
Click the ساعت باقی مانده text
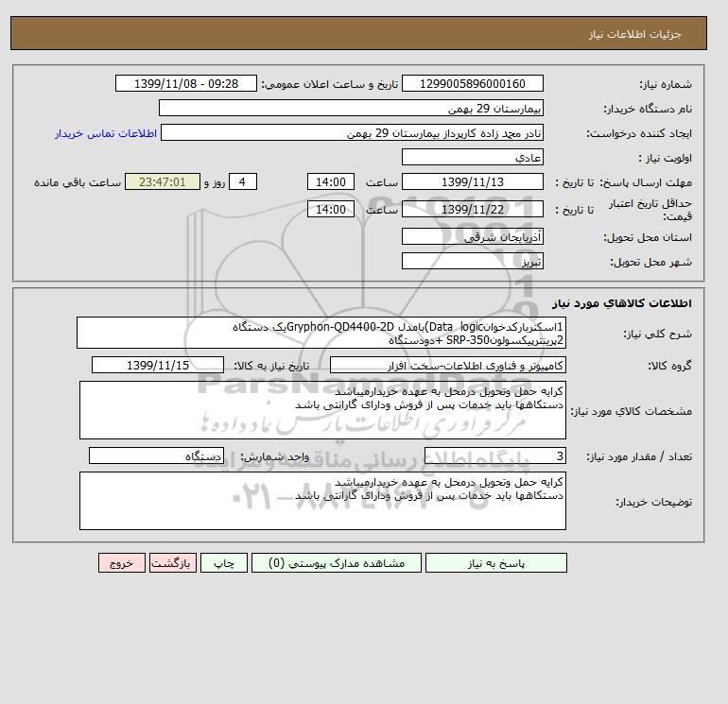click(x=78, y=182)
